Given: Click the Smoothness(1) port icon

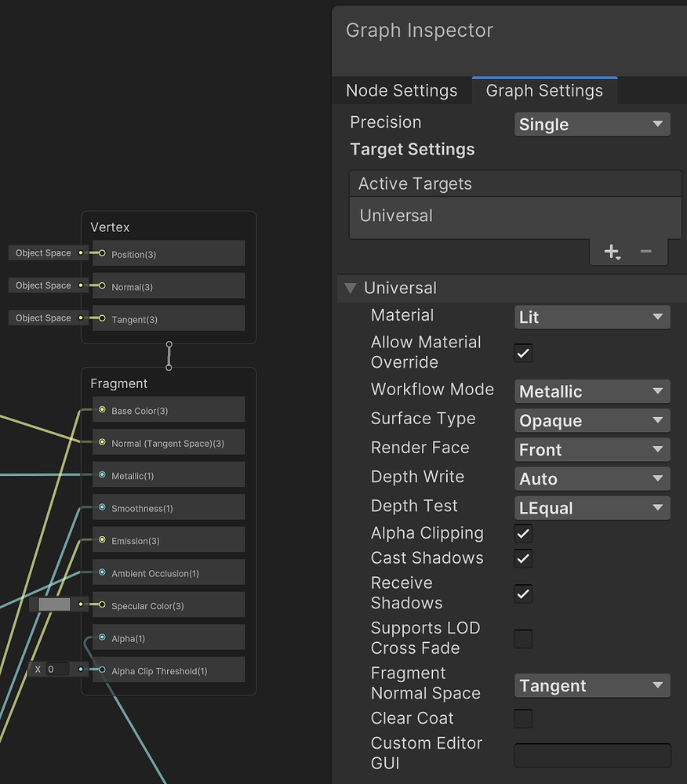Looking at the screenshot, I should click(x=100, y=507).
